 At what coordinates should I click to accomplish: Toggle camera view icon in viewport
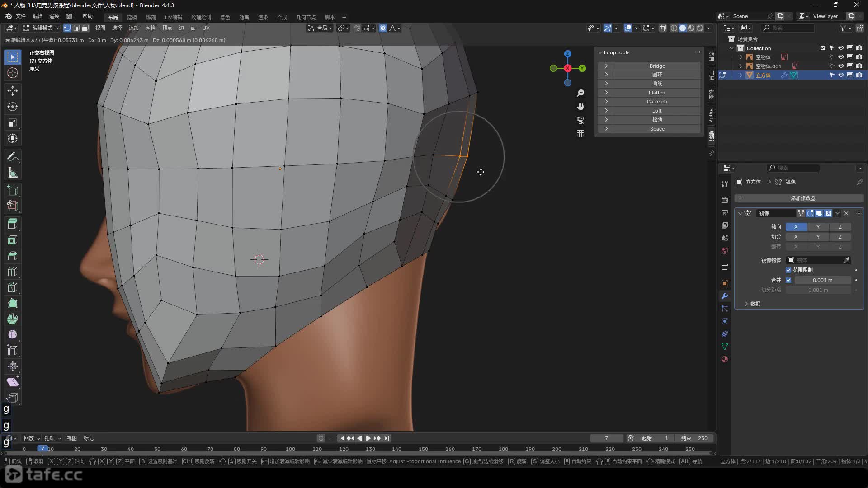(x=580, y=120)
